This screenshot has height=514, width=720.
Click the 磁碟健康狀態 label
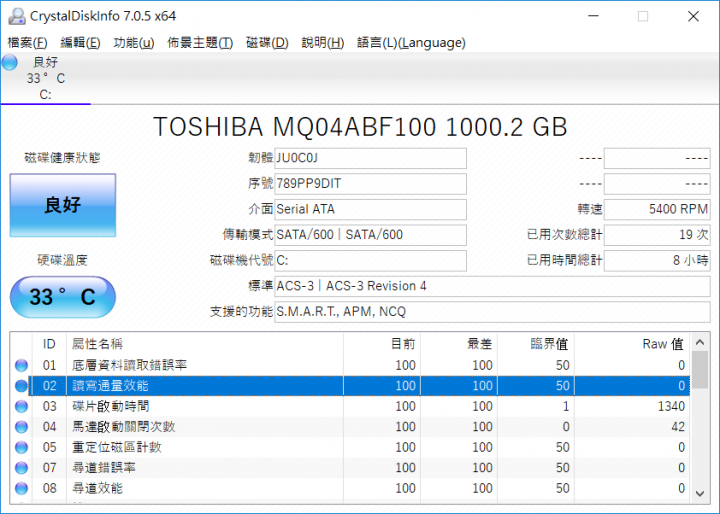tap(62, 158)
